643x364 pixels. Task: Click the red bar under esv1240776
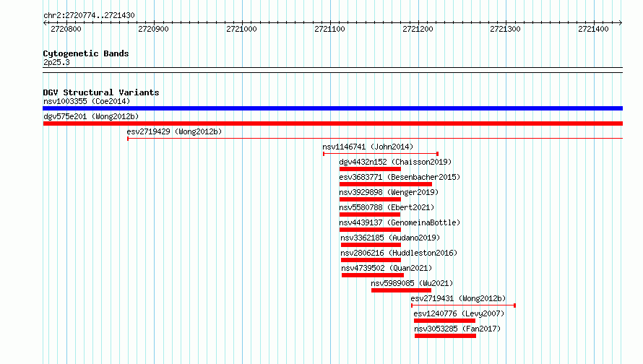444,321
